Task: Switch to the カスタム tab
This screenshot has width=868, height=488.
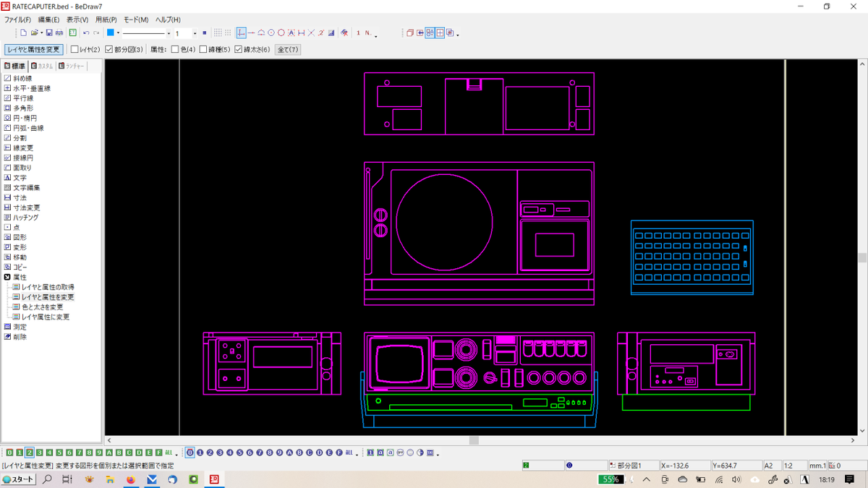Action: tap(43, 66)
